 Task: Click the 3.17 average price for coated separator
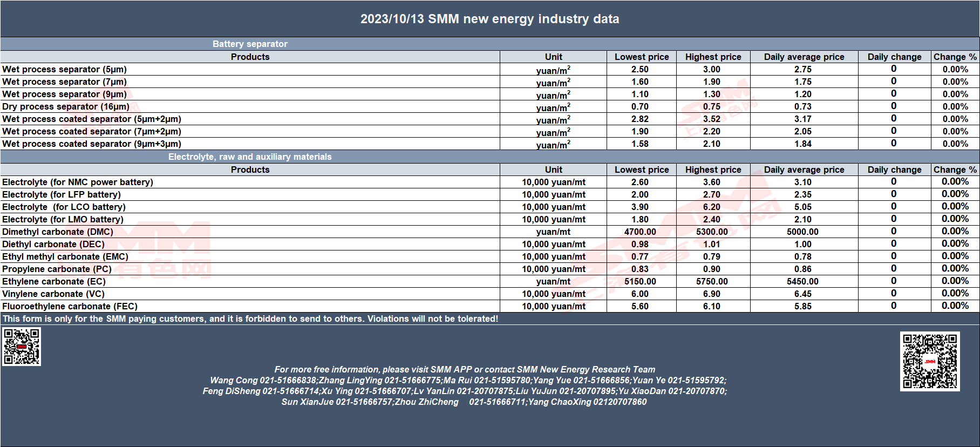tap(803, 119)
